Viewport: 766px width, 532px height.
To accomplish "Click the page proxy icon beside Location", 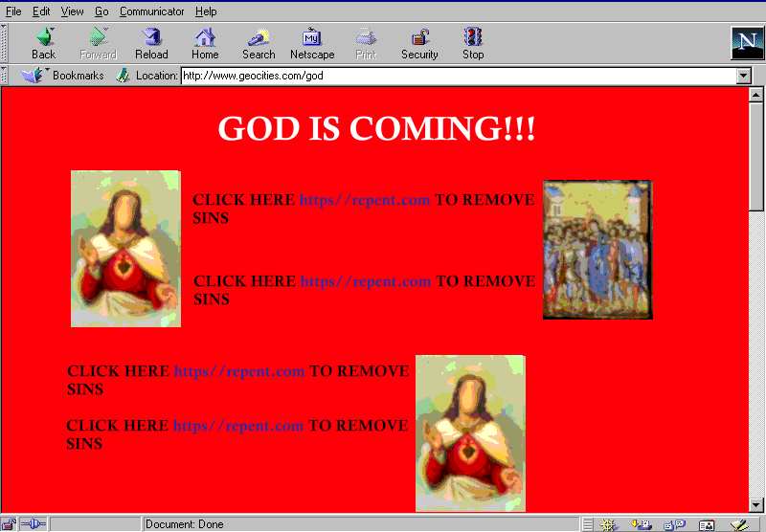I will point(124,76).
